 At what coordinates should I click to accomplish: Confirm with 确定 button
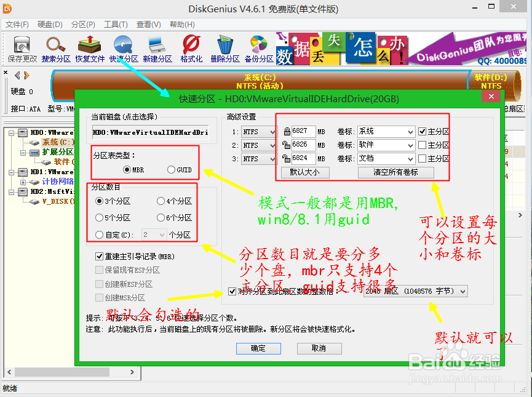[258, 348]
